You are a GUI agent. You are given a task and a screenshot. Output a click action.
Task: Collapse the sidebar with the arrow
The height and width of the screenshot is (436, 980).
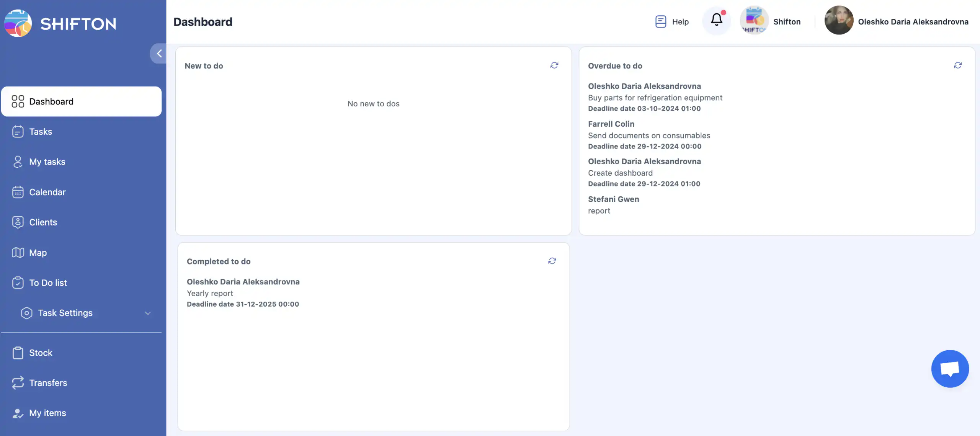point(159,53)
